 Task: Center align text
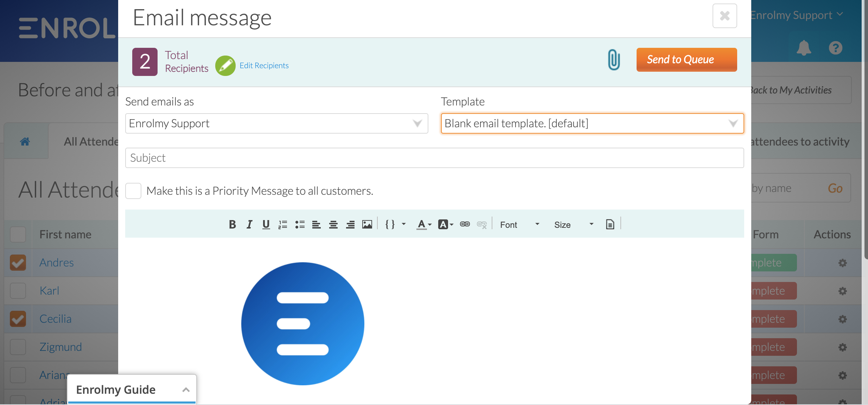(333, 224)
